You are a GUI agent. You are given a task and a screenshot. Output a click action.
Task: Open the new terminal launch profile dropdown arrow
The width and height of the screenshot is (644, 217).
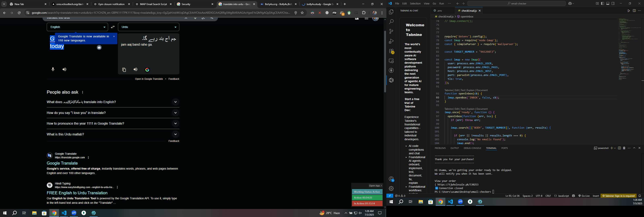(615, 148)
